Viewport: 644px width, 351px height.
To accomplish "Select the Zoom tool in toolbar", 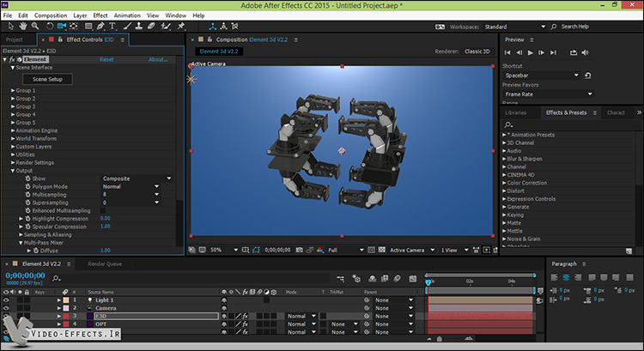I will tap(35, 27).
